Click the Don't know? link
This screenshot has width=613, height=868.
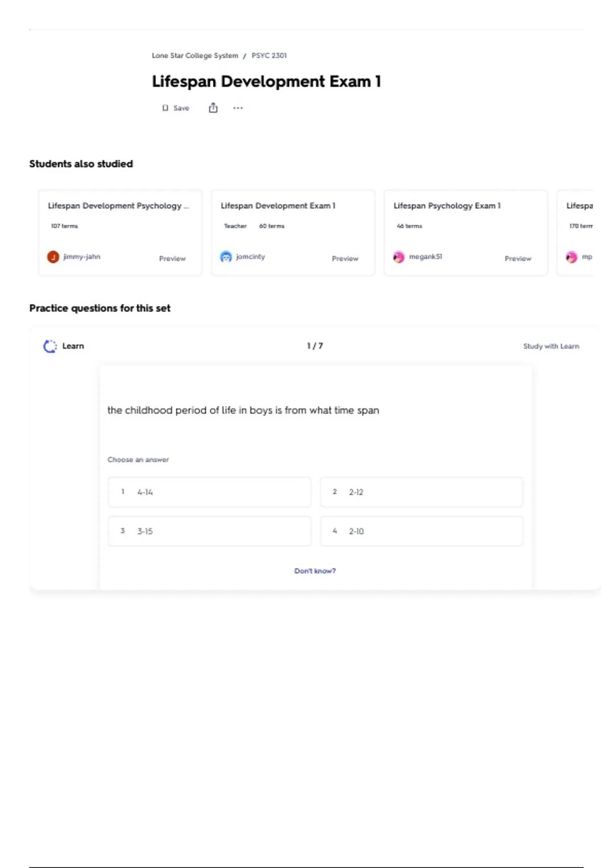pos(315,571)
